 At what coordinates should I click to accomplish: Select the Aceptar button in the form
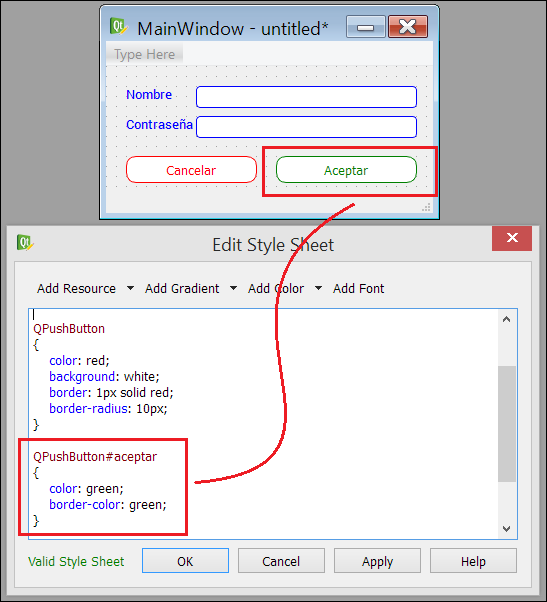point(346,170)
